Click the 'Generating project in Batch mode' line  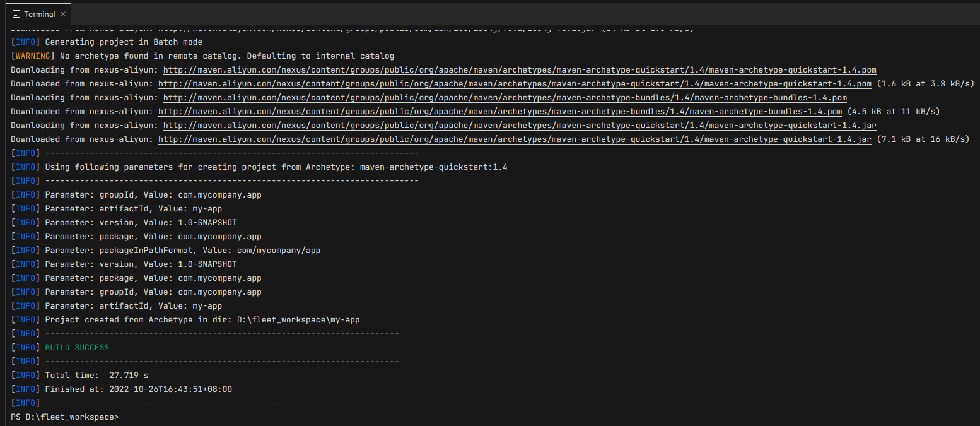pos(124,42)
